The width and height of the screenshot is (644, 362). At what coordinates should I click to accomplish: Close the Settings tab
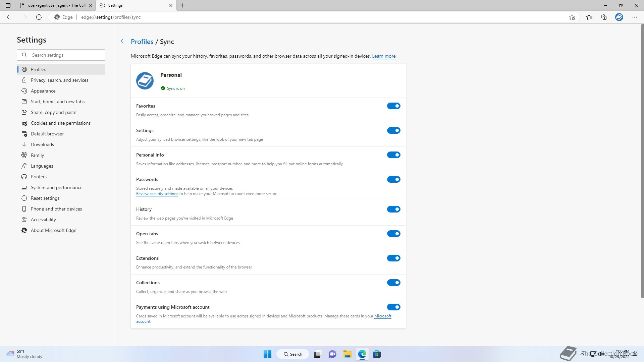pos(171,5)
